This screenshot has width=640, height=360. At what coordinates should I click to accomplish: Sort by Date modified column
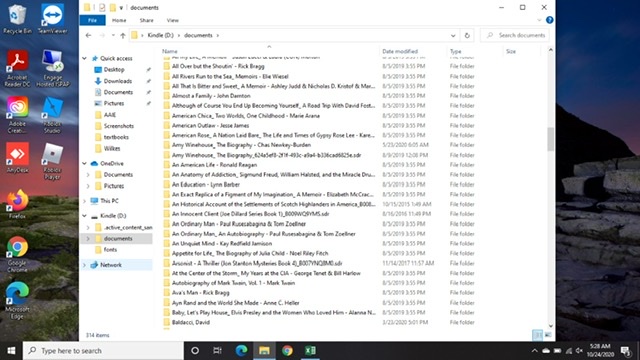point(400,51)
